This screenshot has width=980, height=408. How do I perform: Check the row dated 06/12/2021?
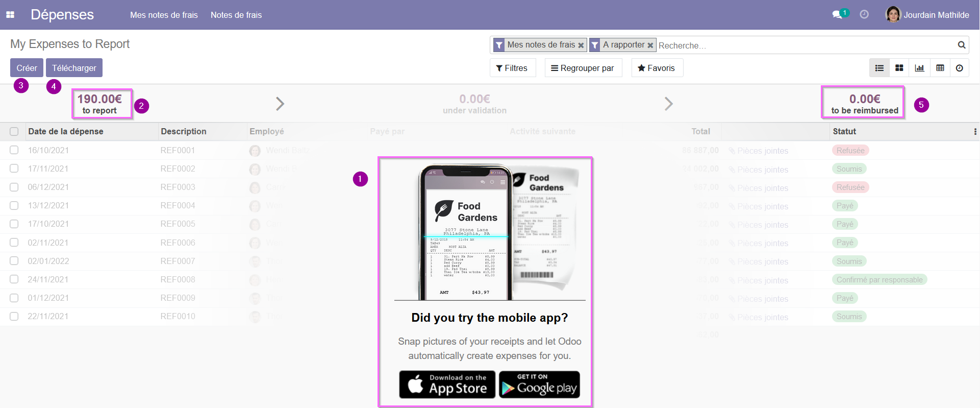tap(14, 187)
